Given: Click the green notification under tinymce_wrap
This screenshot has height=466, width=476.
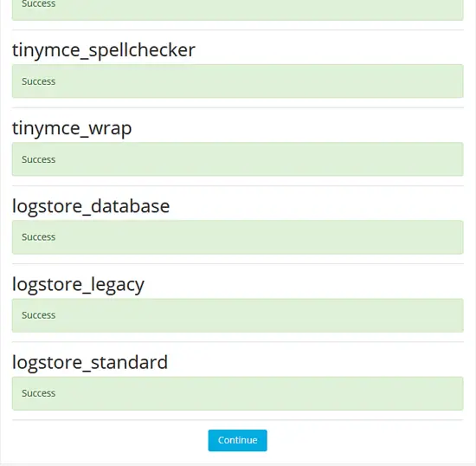Looking at the screenshot, I should 238,159.
